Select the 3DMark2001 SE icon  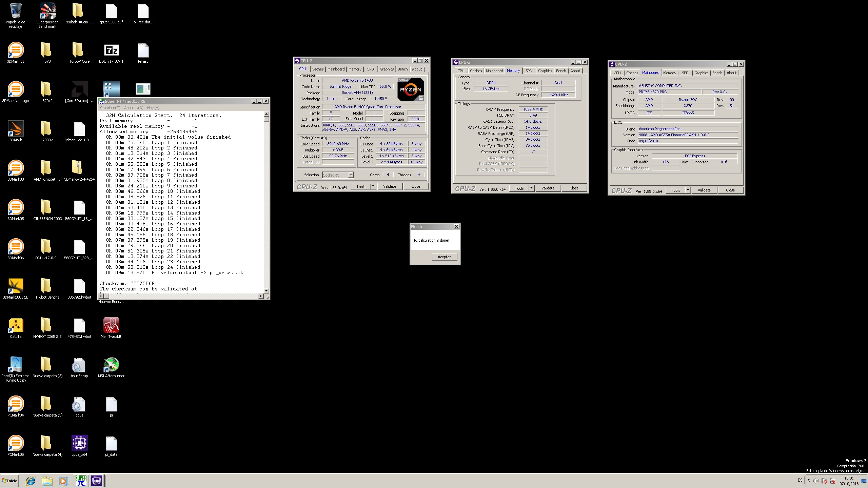tap(15, 288)
